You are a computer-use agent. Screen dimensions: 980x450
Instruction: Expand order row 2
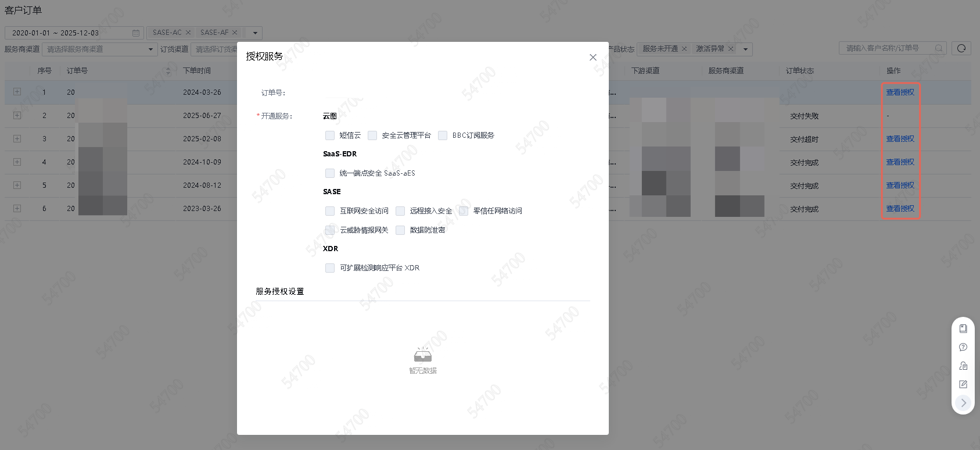click(17, 115)
